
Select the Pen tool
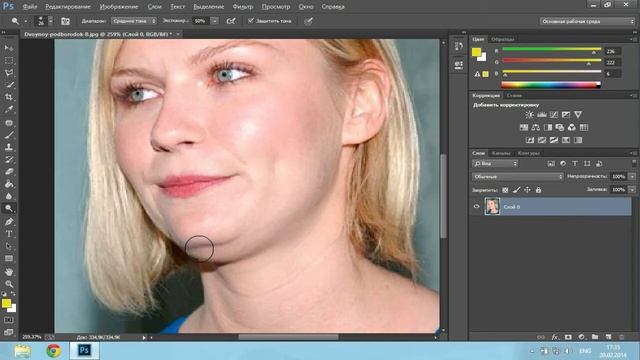[x=9, y=222]
